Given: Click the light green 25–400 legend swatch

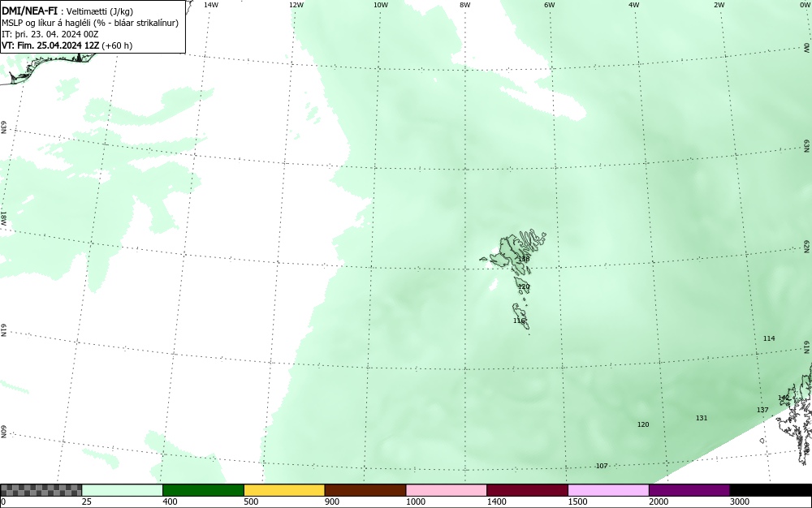Looking at the screenshot, I should [123, 490].
